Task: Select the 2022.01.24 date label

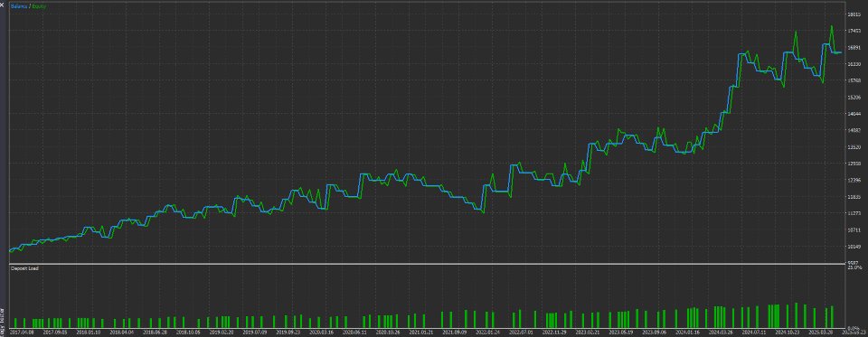Action: tap(488, 333)
